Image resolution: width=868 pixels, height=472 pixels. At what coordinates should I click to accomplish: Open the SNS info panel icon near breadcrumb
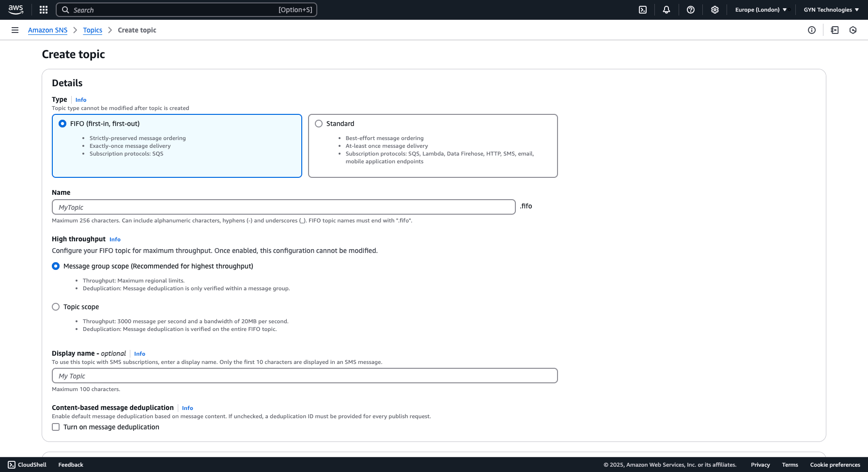click(x=812, y=30)
